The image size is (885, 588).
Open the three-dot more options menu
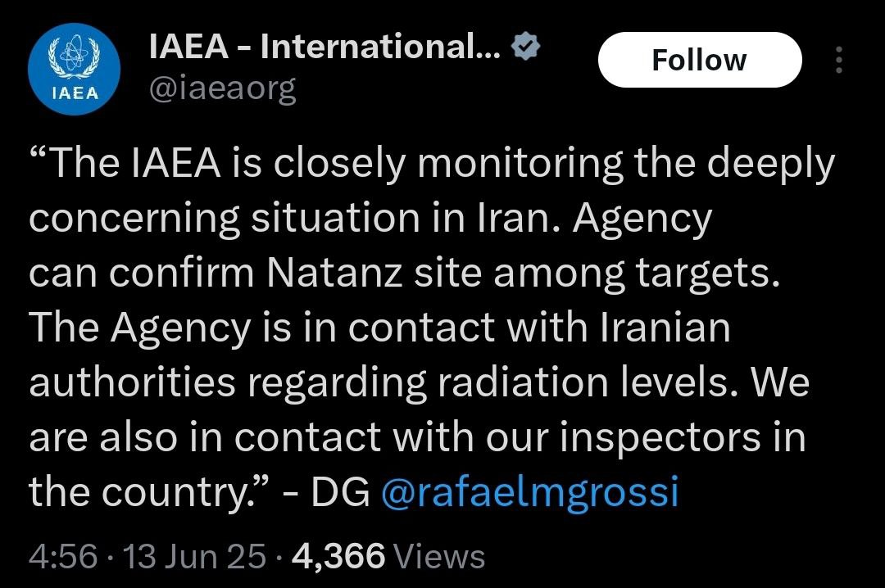click(x=837, y=60)
